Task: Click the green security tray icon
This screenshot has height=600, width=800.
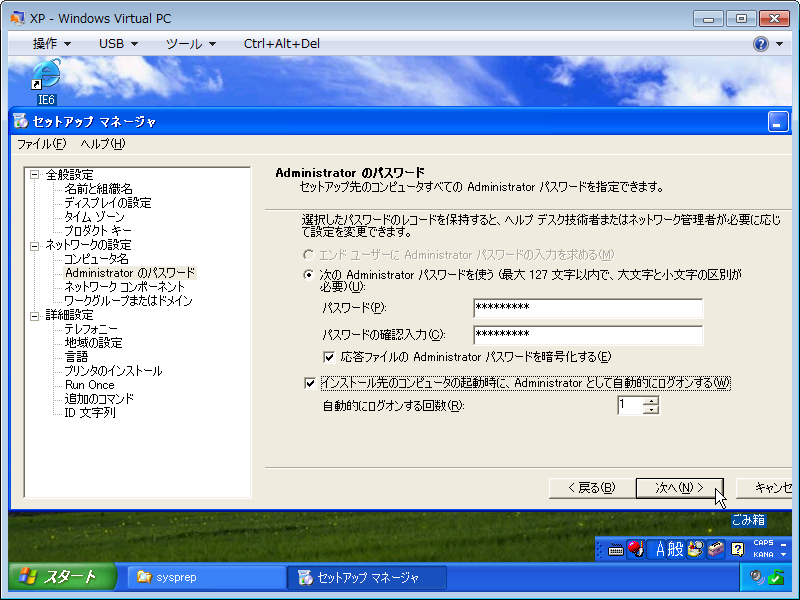Action: 776,577
